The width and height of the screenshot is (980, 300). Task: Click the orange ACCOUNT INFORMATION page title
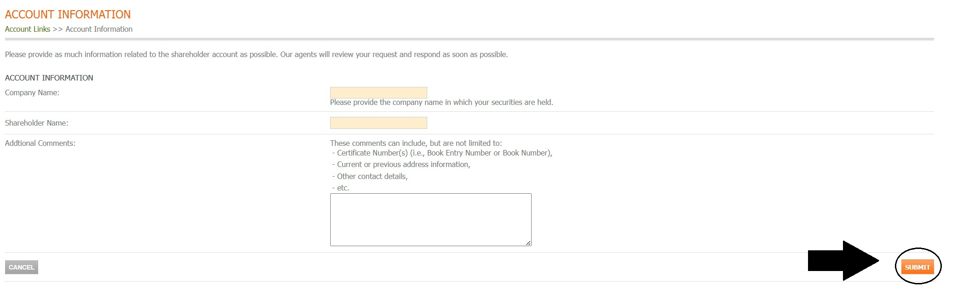click(x=68, y=14)
